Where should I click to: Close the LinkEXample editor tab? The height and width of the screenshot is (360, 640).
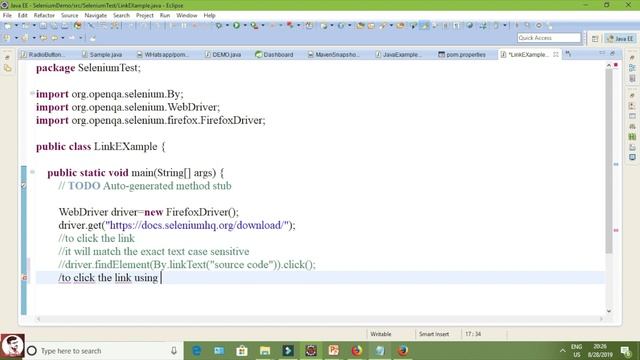[556, 54]
